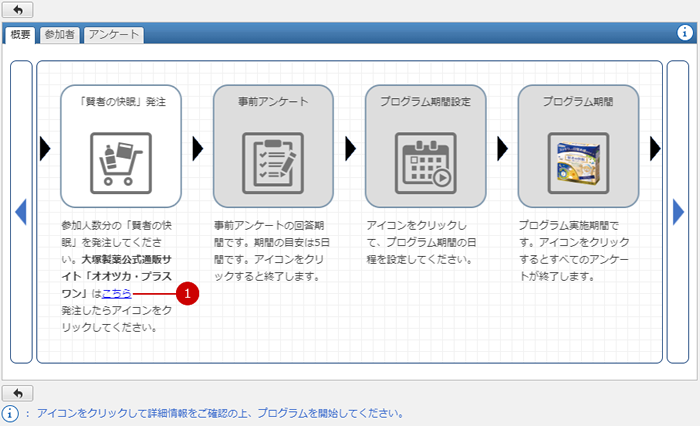
Task: Click the black arrow left of 事前アンケート card
Action: coord(198,148)
